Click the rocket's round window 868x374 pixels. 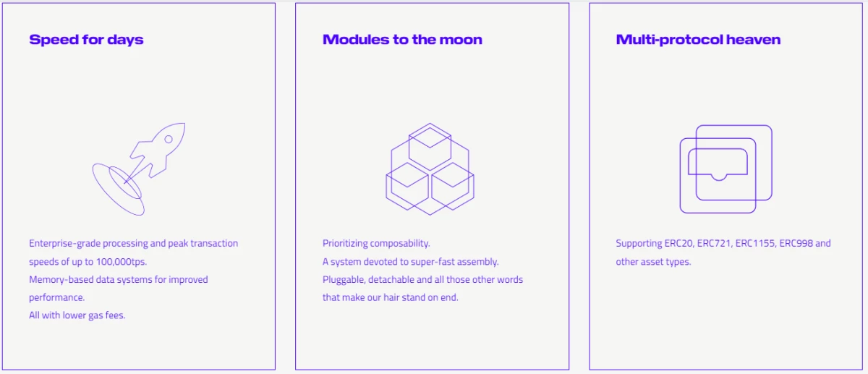click(x=169, y=138)
